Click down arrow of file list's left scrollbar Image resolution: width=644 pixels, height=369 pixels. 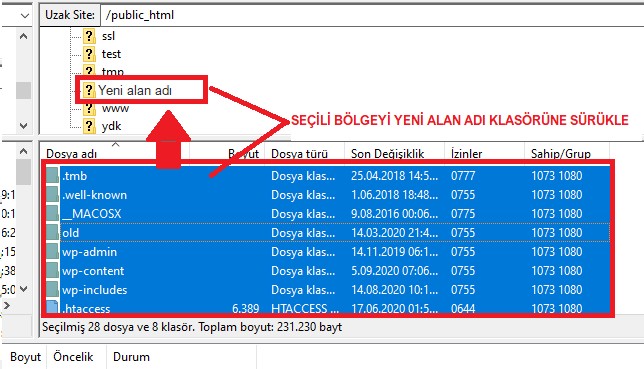[23, 289]
